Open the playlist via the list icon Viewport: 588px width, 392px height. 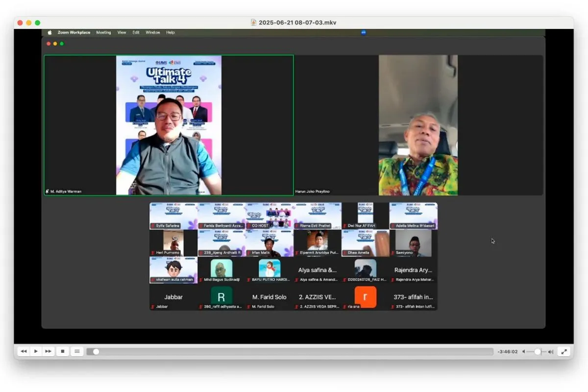pyautogui.click(x=77, y=351)
